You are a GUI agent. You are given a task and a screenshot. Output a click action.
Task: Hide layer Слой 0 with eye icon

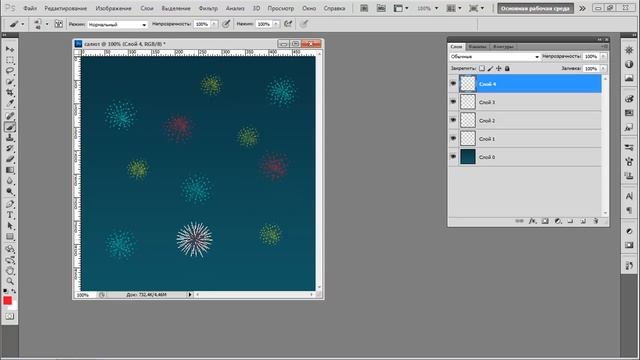pos(453,157)
